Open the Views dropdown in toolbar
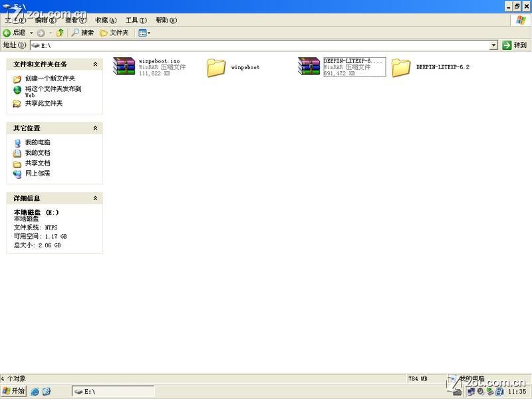This screenshot has height=399, width=532. (144, 33)
